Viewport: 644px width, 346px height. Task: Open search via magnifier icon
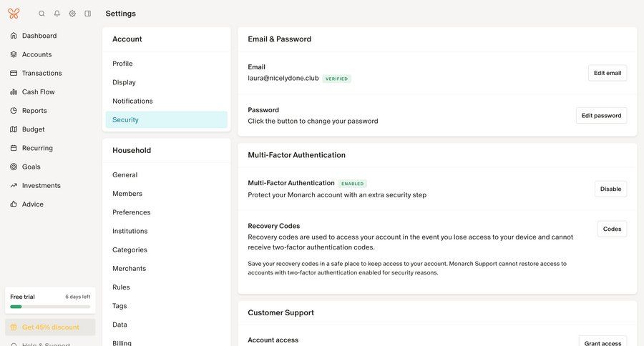pos(42,14)
